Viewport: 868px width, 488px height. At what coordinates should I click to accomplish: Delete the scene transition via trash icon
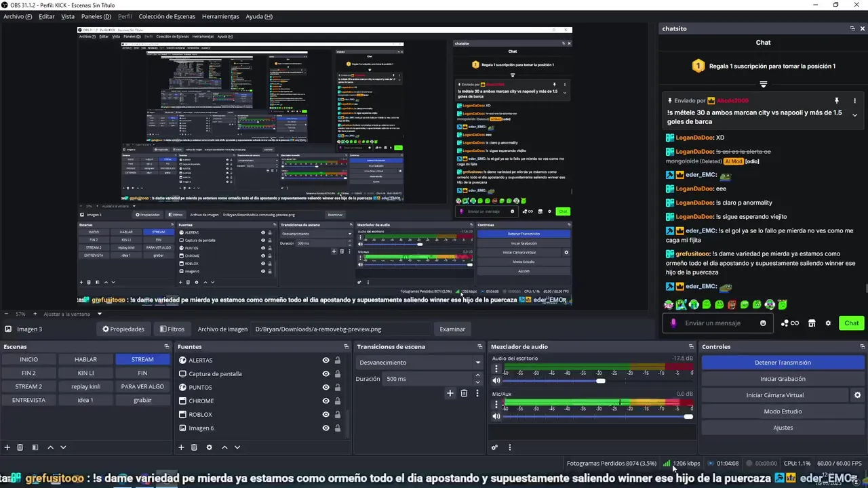coord(464,393)
